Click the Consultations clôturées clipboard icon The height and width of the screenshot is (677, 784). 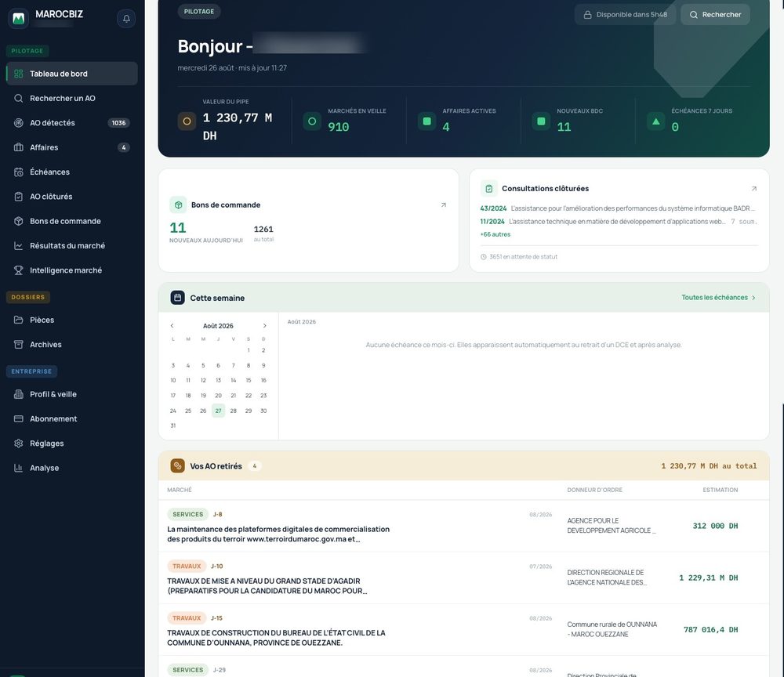point(489,188)
